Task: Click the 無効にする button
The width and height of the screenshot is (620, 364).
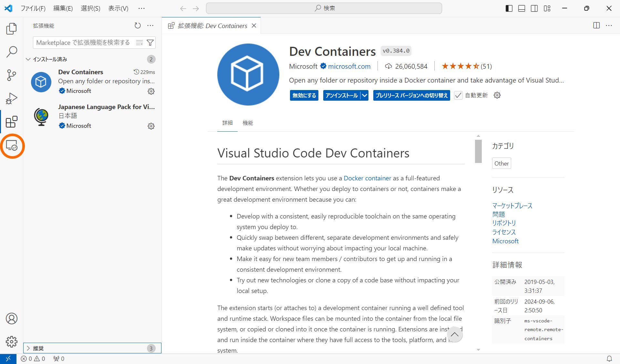Action: click(x=304, y=96)
